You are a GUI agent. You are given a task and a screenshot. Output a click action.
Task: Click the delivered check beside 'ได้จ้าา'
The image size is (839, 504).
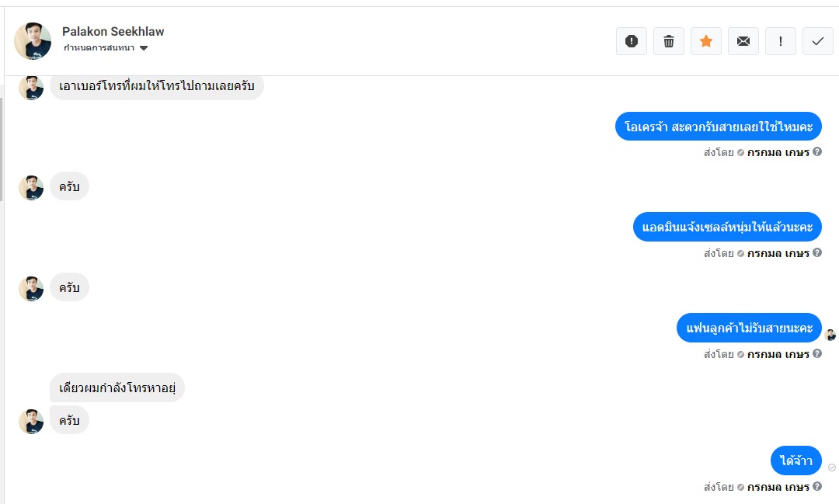click(832, 468)
